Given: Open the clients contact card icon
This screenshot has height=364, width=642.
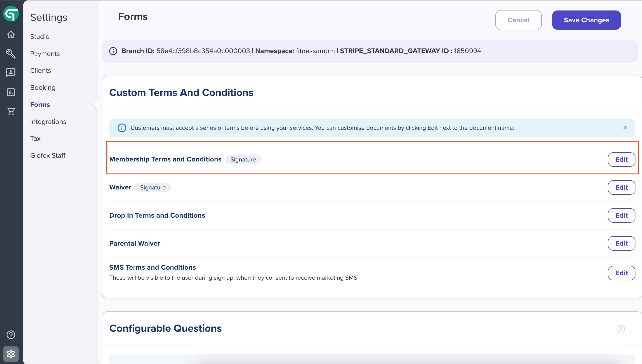Looking at the screenshot, I should point(11,73).
